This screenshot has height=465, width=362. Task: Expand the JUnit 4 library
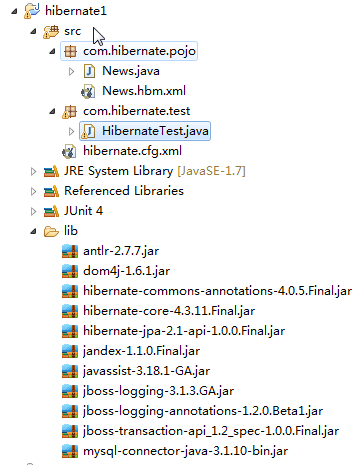33,211
